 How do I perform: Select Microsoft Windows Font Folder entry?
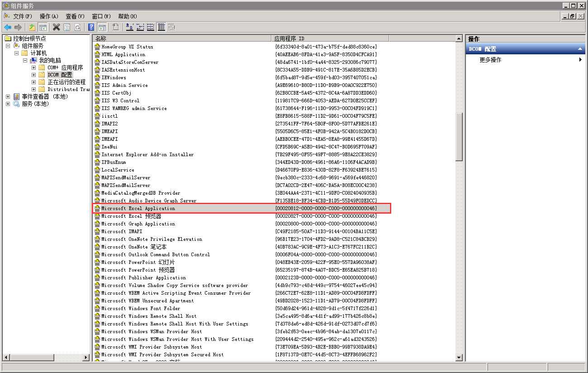tap(141, 308)
